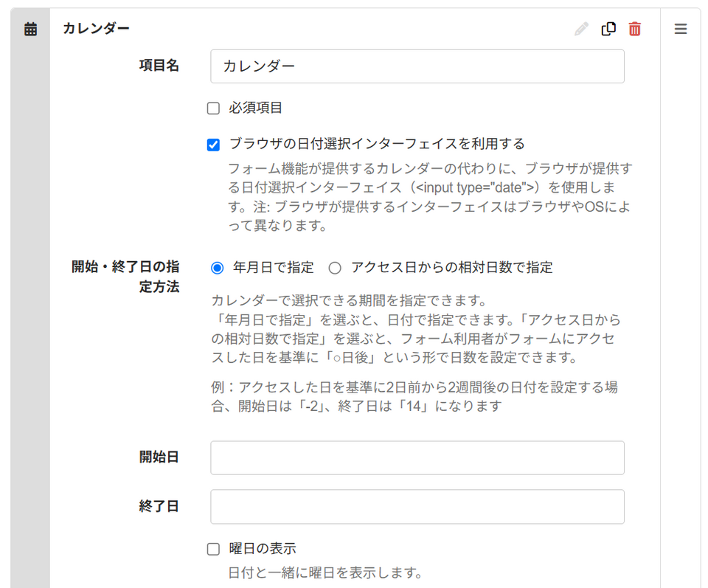Click the 項目名 text field

tap(417, 66)
